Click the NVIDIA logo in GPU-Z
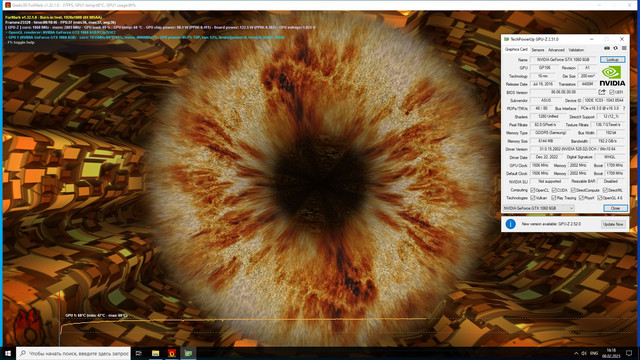640x360 pixels. [x=612, y=76]
